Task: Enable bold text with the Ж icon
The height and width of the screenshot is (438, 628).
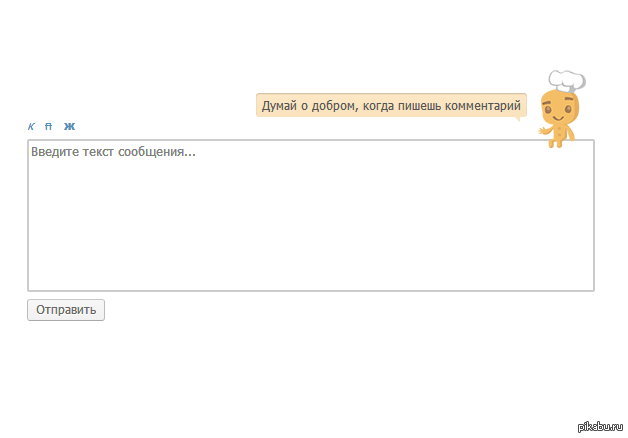Action: [x=69, y=127]
